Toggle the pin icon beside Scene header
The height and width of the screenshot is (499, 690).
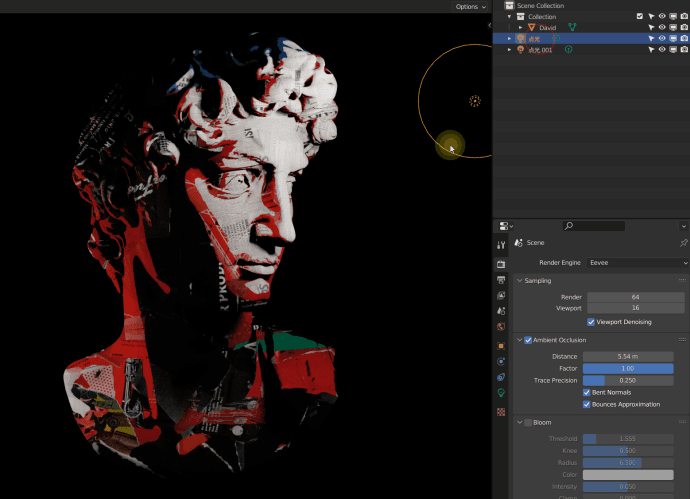click(x=683, y=243)
